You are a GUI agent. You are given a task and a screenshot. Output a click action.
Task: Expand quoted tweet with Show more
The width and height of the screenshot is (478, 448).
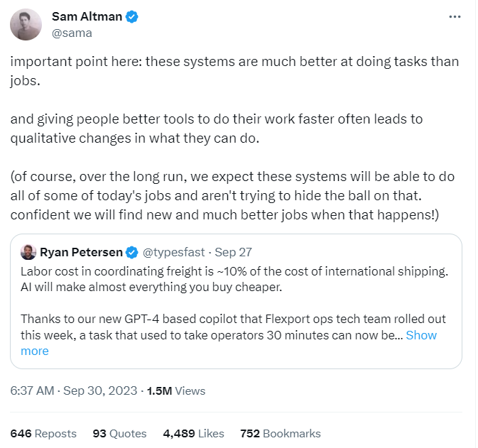[x=421, y=335]
